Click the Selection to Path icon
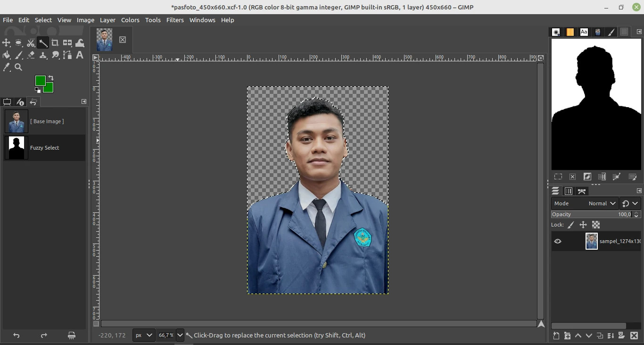The image size is (644, 345). 616,177
